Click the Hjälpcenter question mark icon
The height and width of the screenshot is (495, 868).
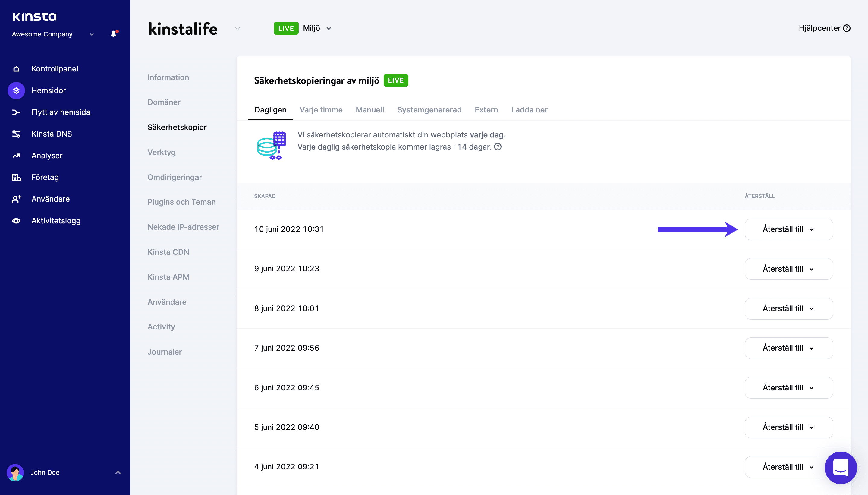(x=847, y=28)
